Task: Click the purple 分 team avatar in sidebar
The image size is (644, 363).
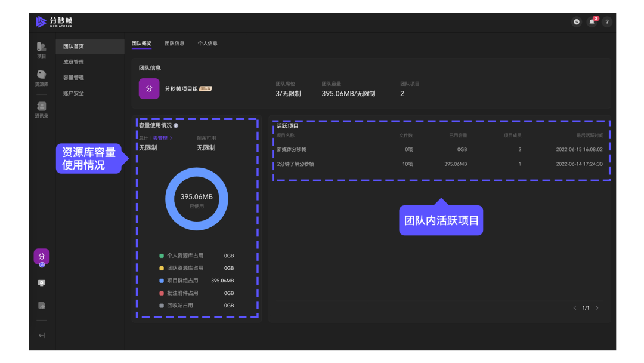Action: click(x=42, y=257)
